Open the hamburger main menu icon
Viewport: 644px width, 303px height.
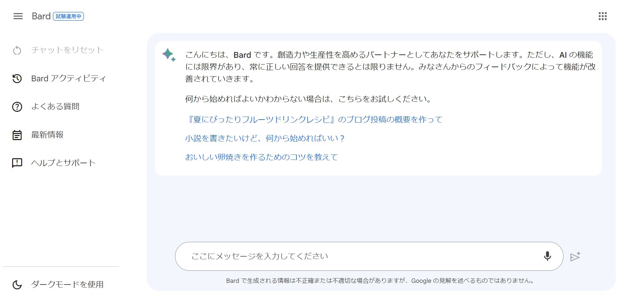click(18, 16)
